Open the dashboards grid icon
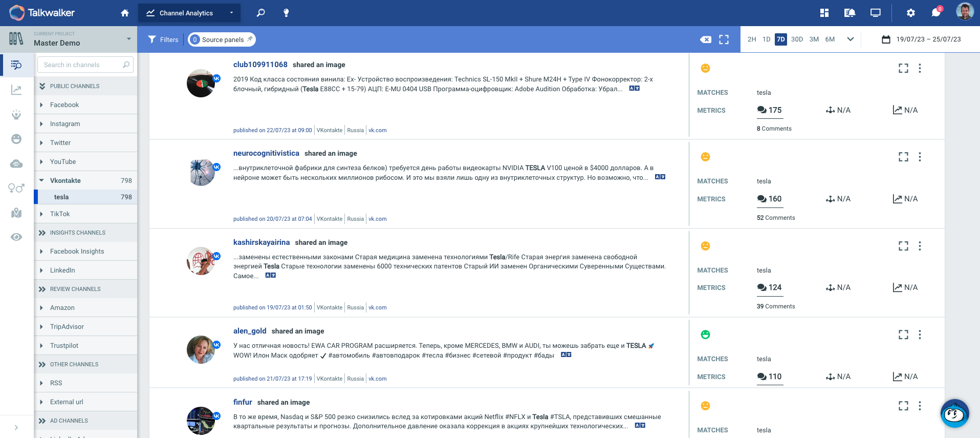The width and height of the screenshot is (980, 438). 824,13
